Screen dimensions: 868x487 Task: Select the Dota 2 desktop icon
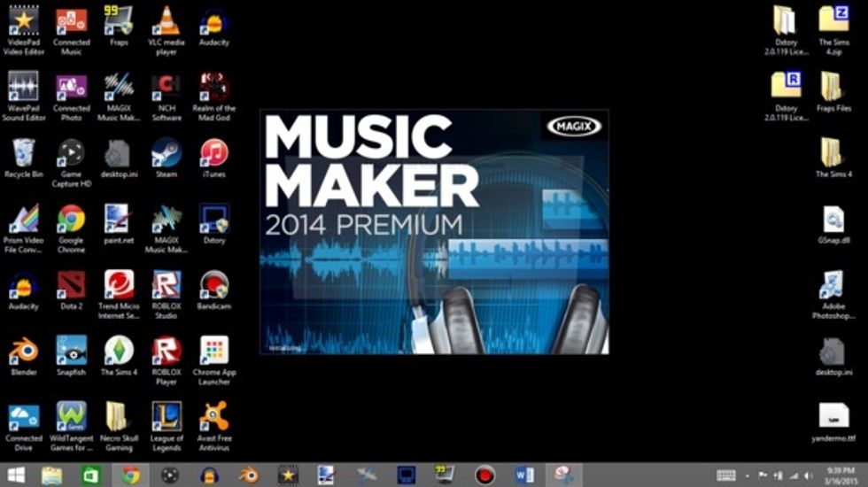click(72, 290)
